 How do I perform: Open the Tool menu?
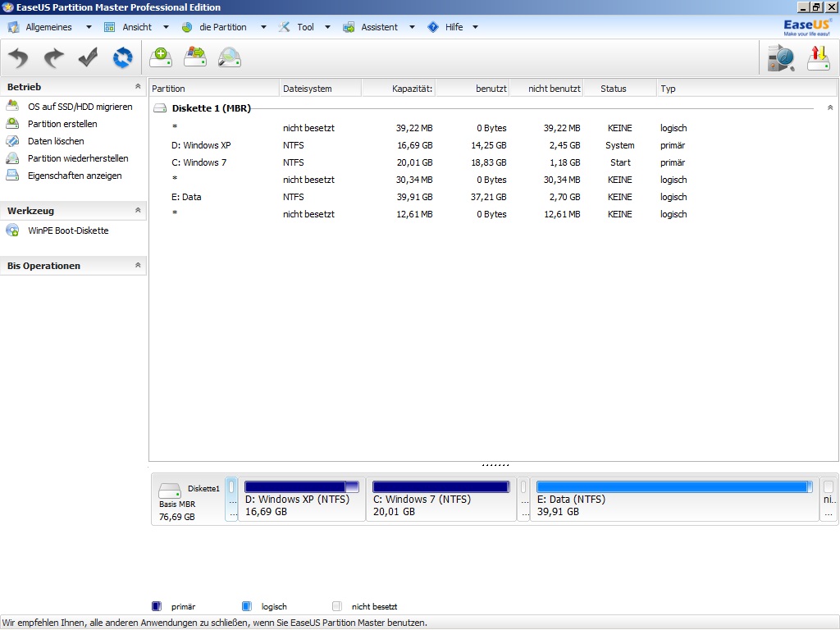point(305,27)
